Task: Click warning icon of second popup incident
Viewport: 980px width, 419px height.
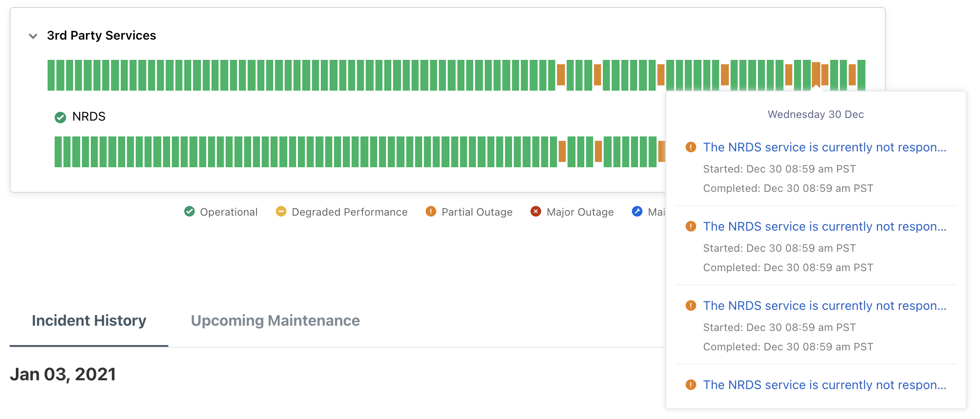Action: [691, 226]
